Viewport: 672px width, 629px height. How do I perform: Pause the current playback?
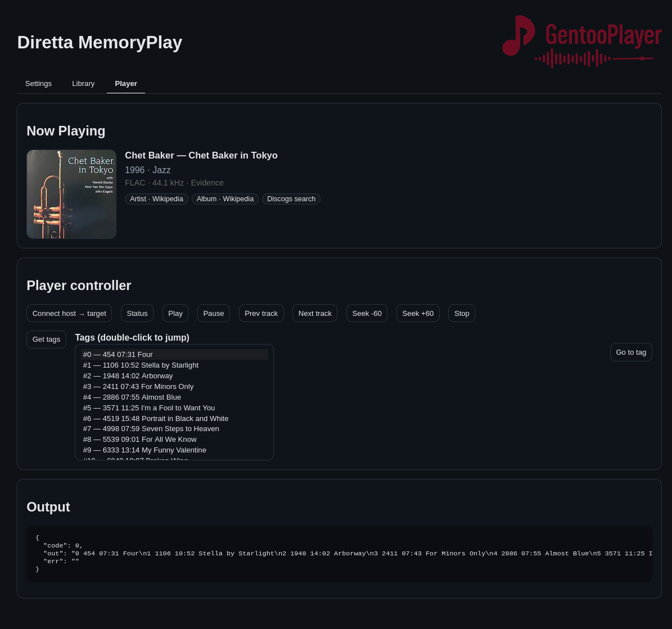pyautogui.click(x=214, y=314)
